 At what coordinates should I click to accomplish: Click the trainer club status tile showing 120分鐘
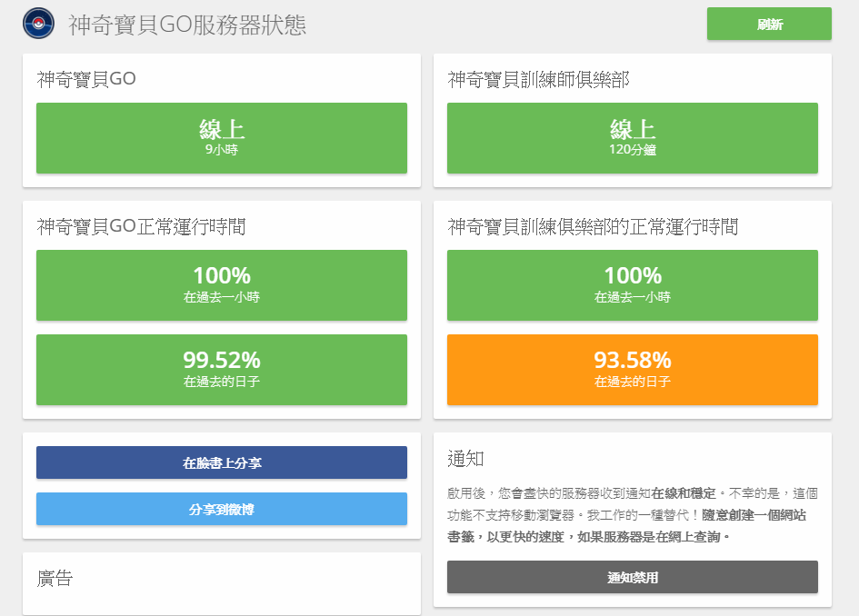coord(633,138)
